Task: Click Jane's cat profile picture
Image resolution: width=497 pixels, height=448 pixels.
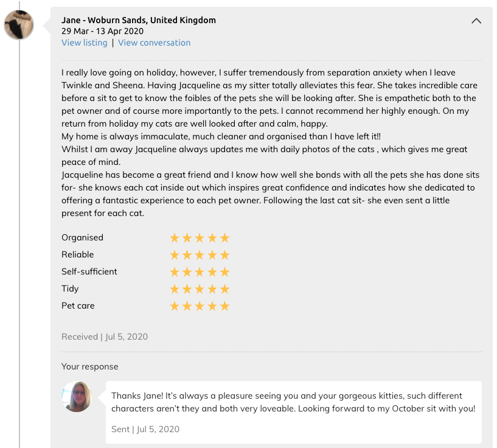Action: coord(19,25)
